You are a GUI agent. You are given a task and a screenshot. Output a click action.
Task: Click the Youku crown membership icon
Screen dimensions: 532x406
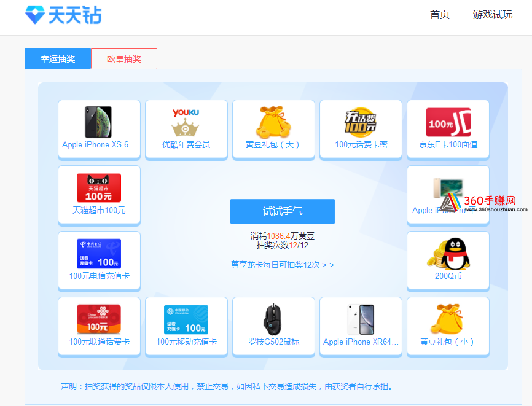click(186, 122)
